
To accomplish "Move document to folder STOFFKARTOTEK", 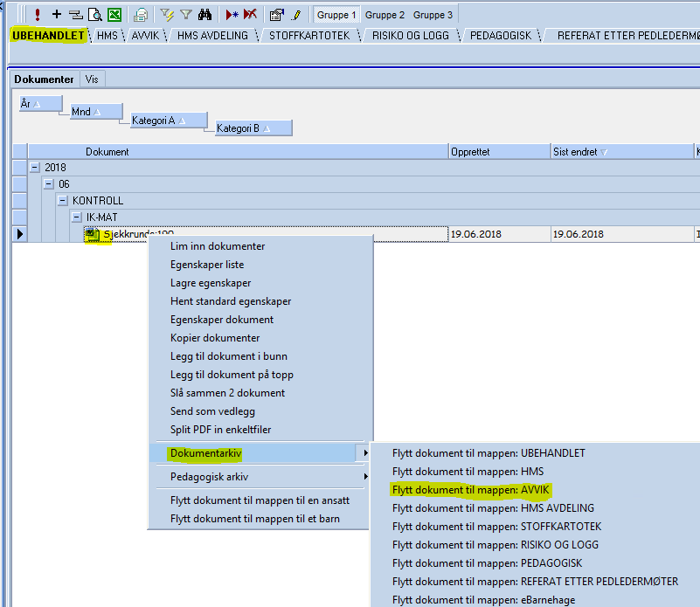I will coord(536,527).
